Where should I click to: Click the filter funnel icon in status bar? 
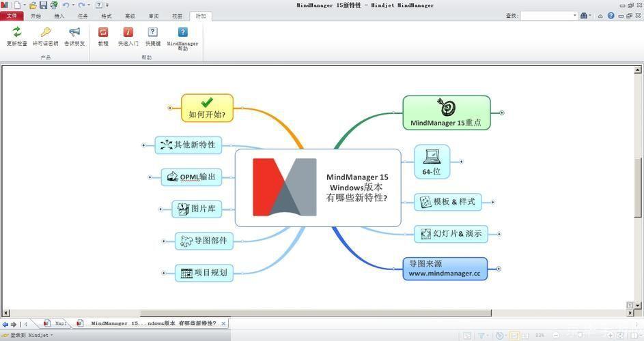(x=482, y=336)
